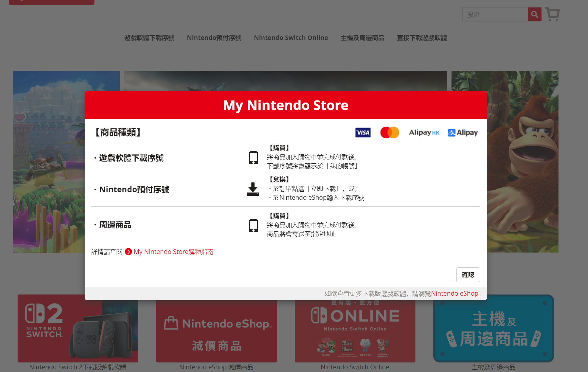
Task: Click the 【兌換】 heading text
Action: pyautogui.click(x=279, y=179)
